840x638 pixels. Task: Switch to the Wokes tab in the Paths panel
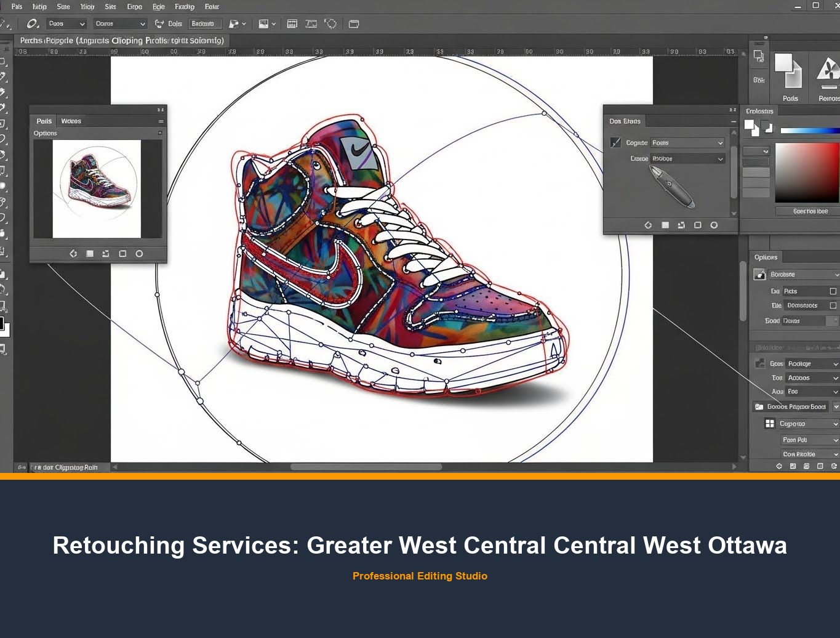71,121
